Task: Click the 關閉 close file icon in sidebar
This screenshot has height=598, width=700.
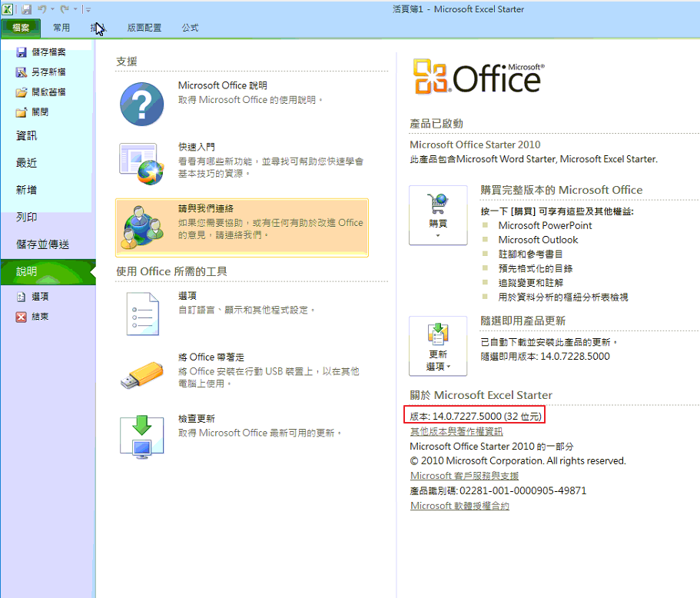Action: (x=21, y=112)
